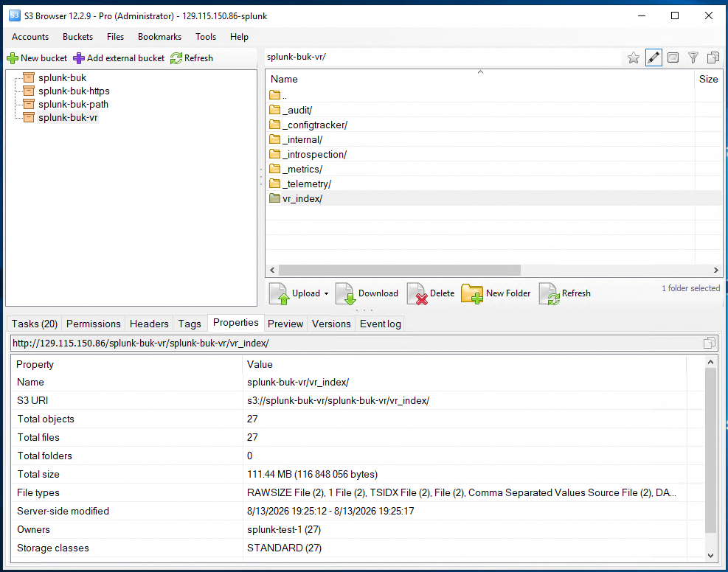Click the file pane Refresh button
This screenshot has width=728, height=572.
(x=565, y=293)
